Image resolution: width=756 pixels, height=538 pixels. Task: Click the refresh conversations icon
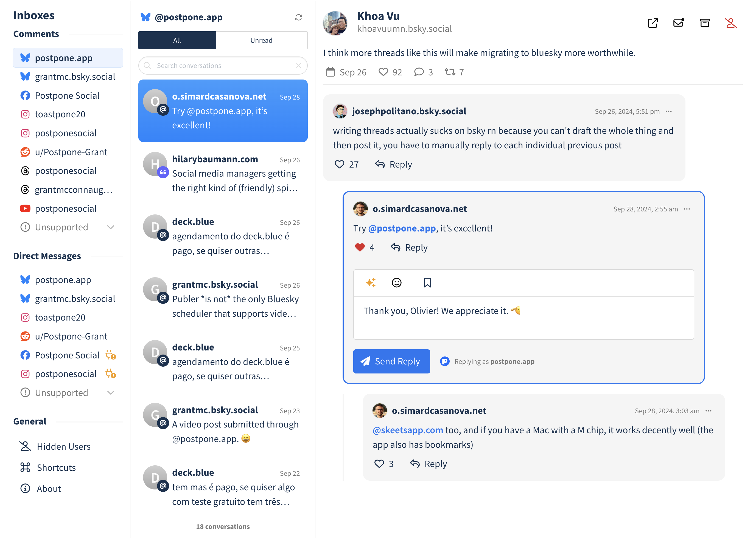[298, 17]
